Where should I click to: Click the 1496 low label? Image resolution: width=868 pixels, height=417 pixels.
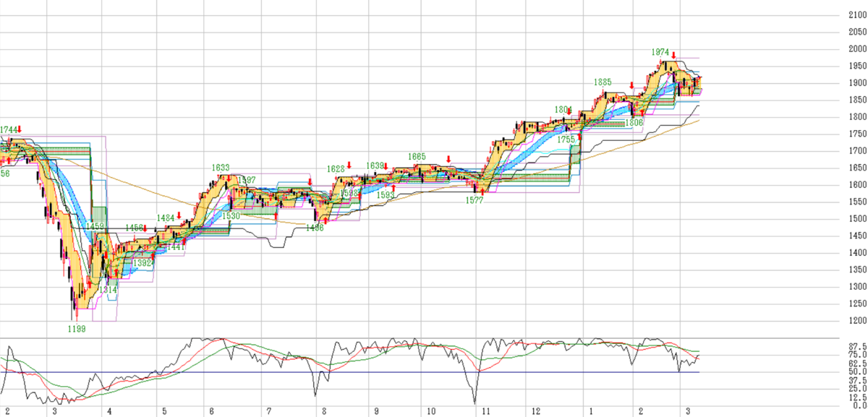(314, 227)
